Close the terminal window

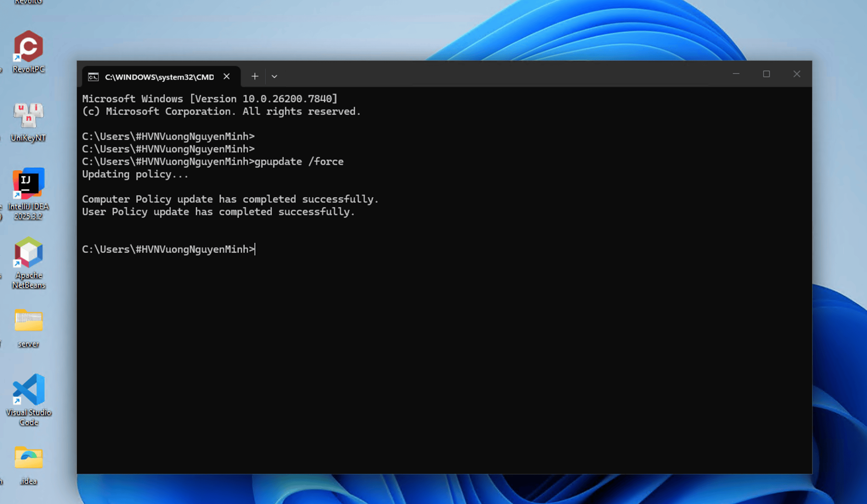tap(797, 74)
